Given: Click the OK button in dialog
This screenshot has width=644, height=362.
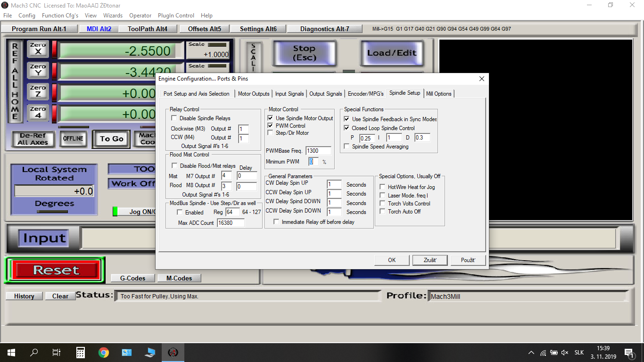Looking at the screenshot, I should tap(392, 260).
